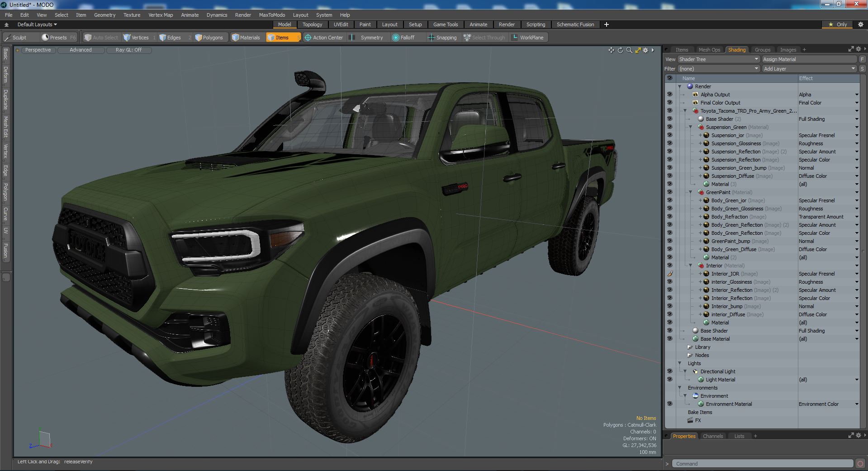
Task: Toggle visibility of GreenPaint material
Action: (669, 192)
